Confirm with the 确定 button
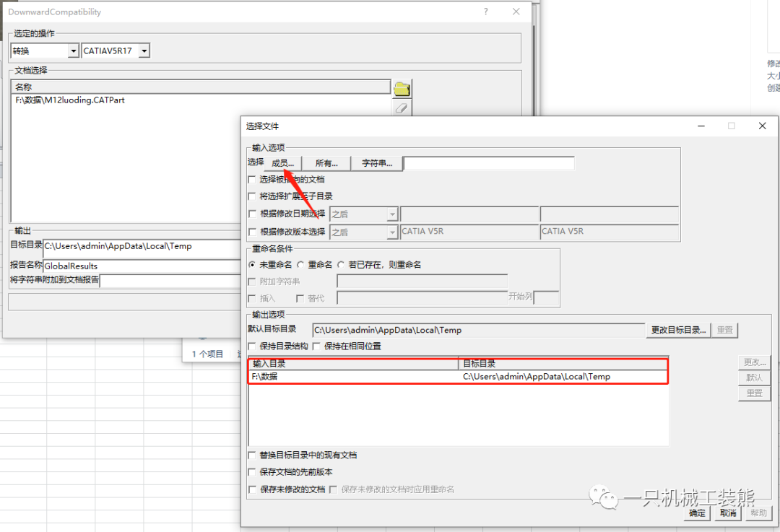This screenshot has height=532, width=780. [697, 513]
